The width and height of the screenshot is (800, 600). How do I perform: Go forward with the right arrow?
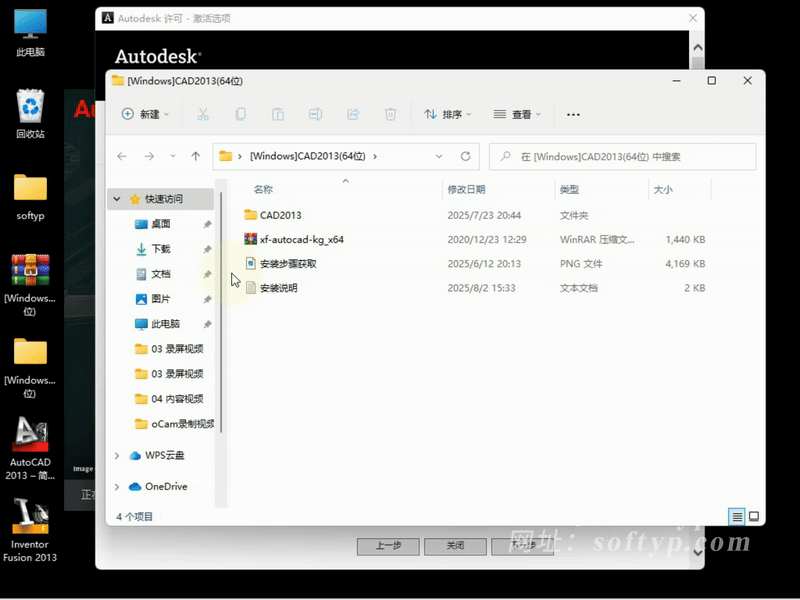click(149, 156)
